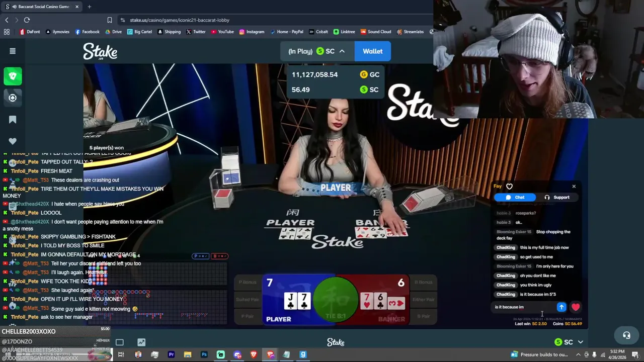The image size is (644, 362).
Task: Favorite dealer Fay with heart outline icon
Action: tap(509, 187)
